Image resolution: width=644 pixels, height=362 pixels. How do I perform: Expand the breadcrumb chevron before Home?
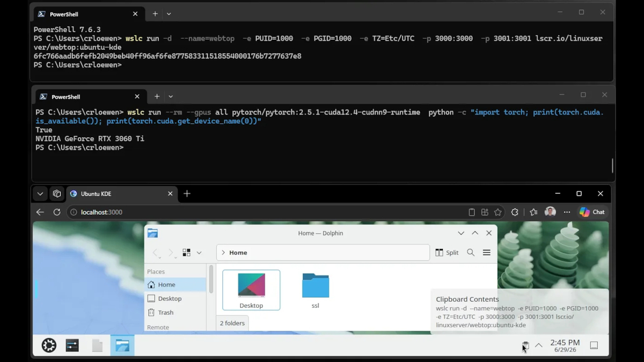[x=223, y=253]
